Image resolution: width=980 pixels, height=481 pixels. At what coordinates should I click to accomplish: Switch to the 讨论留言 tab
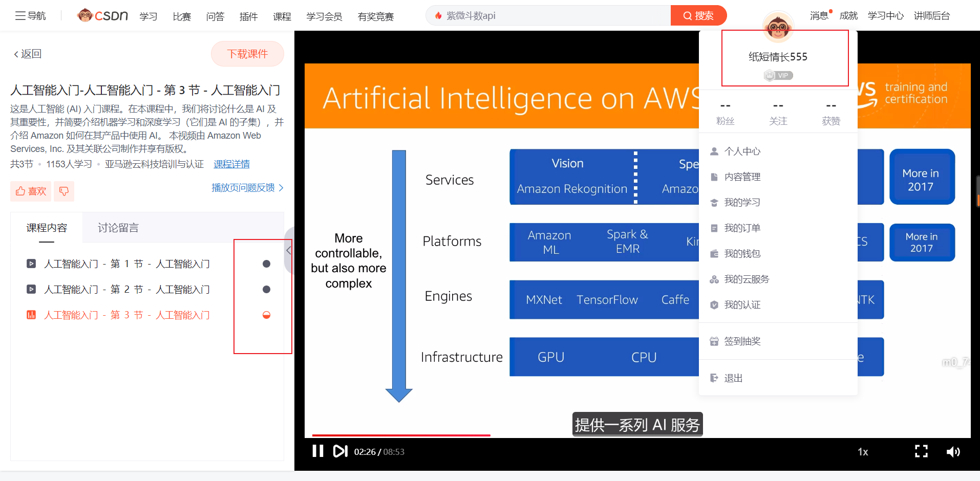[118, 228]
